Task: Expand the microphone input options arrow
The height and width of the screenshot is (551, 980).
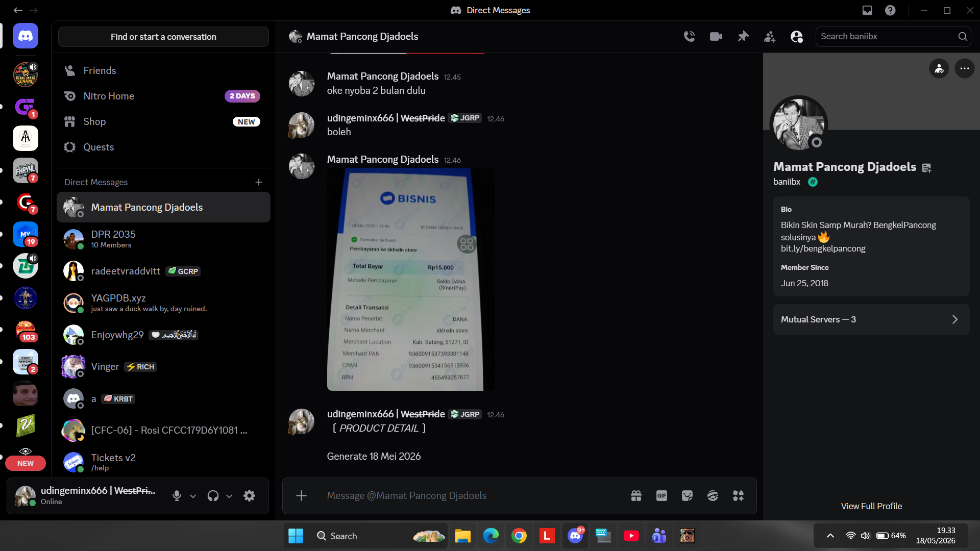Action: pos(193,496)
